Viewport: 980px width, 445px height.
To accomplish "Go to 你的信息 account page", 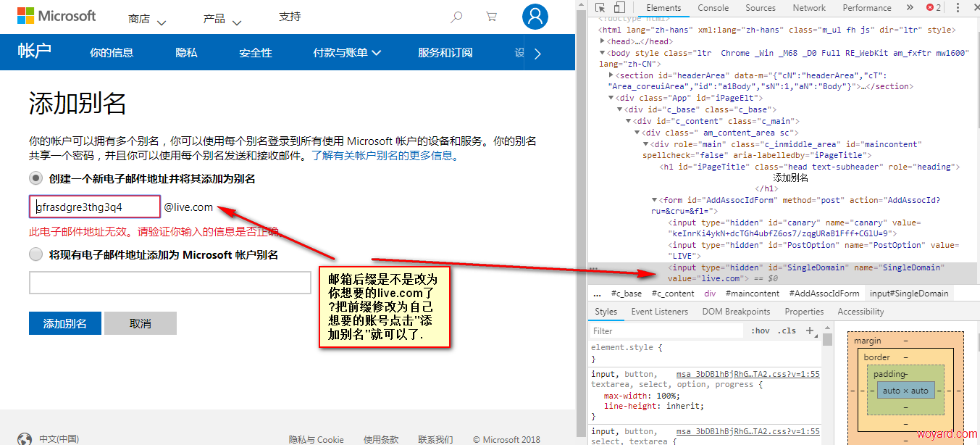I will [112, 52].
